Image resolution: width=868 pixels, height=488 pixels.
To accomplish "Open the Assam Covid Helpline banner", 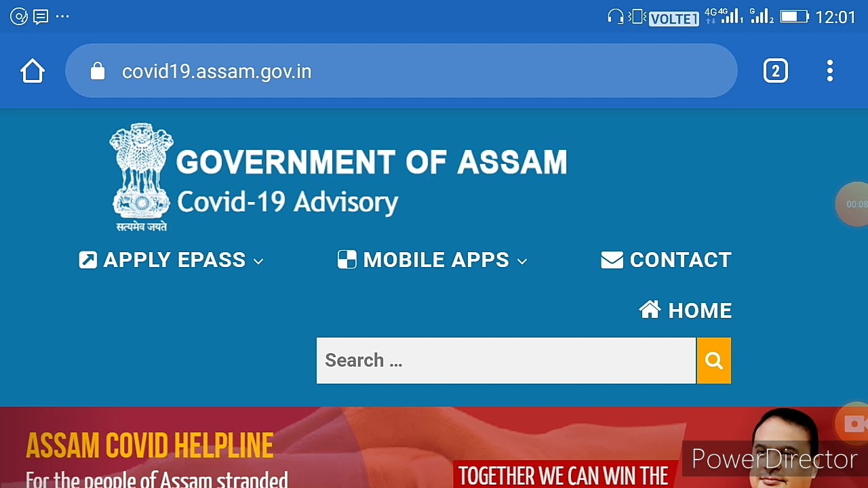I will pyautogui.click(x=434, y=447).
